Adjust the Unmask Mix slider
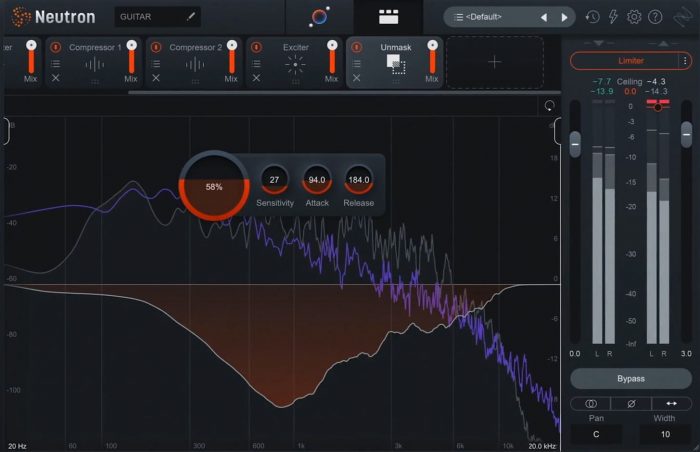This screenshot has width=700, height=452. pos(432,57)
